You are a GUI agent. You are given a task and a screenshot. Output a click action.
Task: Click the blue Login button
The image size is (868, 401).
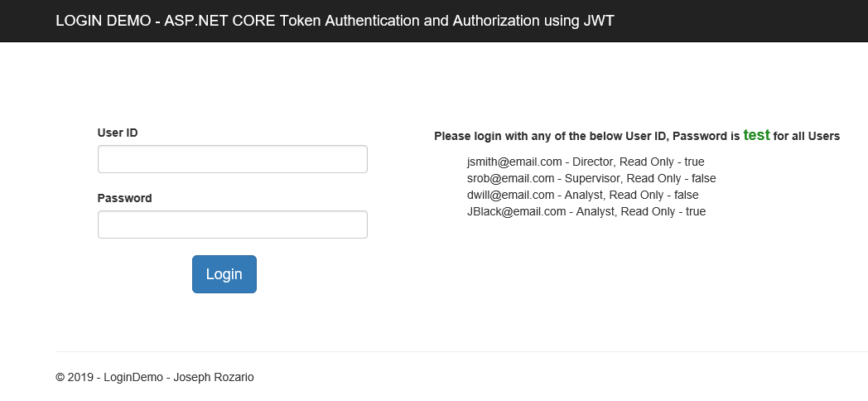pos(224,274)
